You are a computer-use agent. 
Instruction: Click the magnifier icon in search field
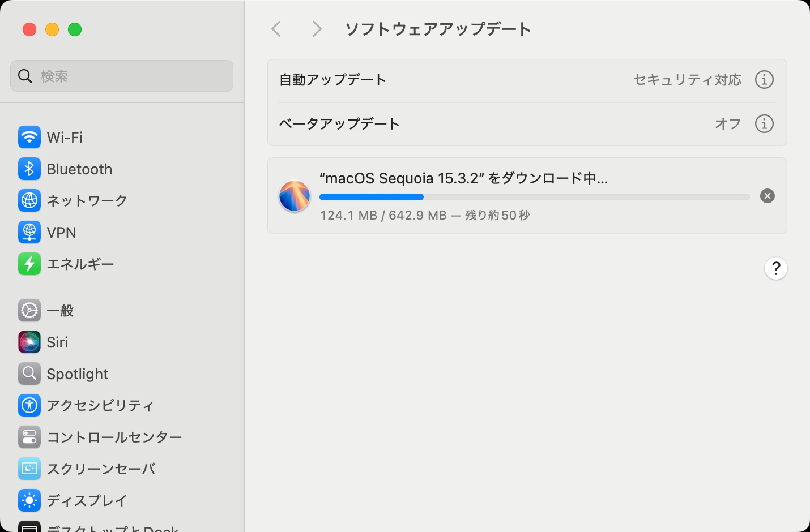[x=25, y=76]
